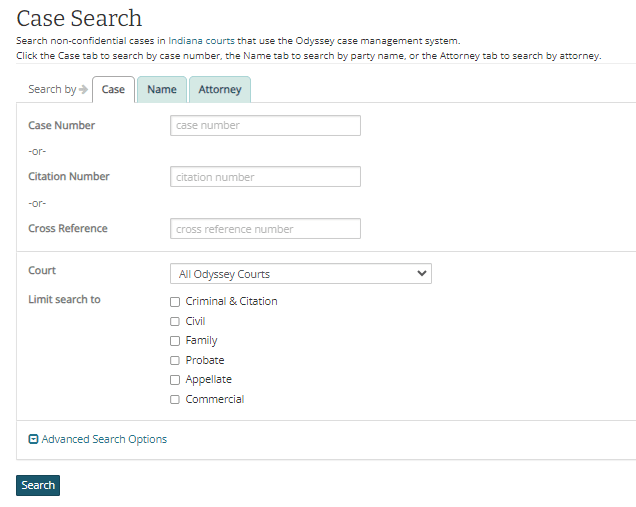Click the arrow icon beside Search by

pyautogui.click(x=83, y=89)
